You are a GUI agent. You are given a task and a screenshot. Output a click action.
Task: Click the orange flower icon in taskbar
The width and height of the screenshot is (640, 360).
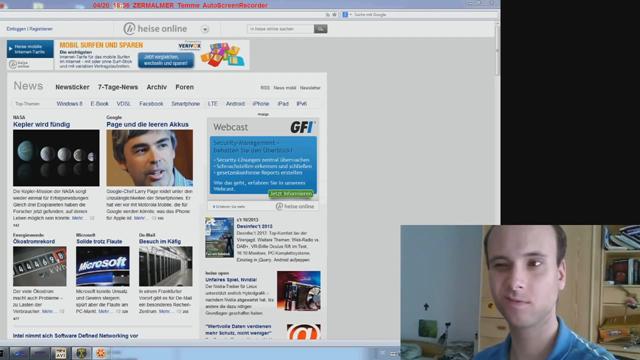click(x=101, y=353)
